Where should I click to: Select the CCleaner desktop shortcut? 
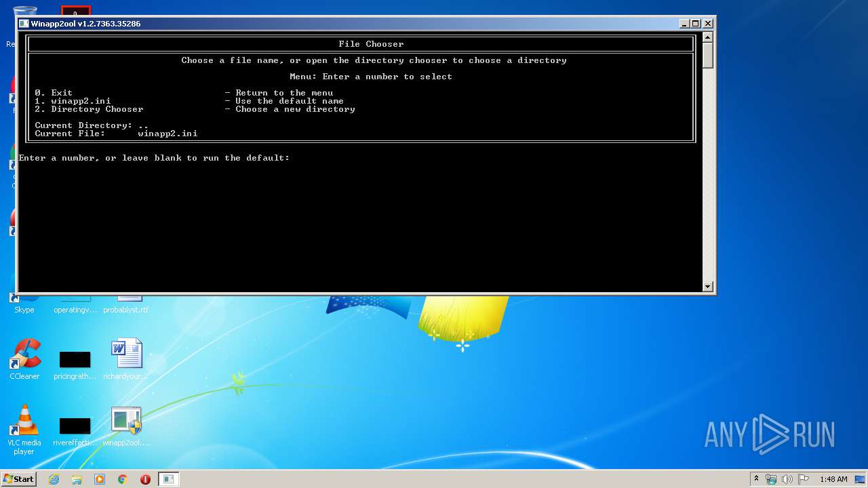point(24,359)
